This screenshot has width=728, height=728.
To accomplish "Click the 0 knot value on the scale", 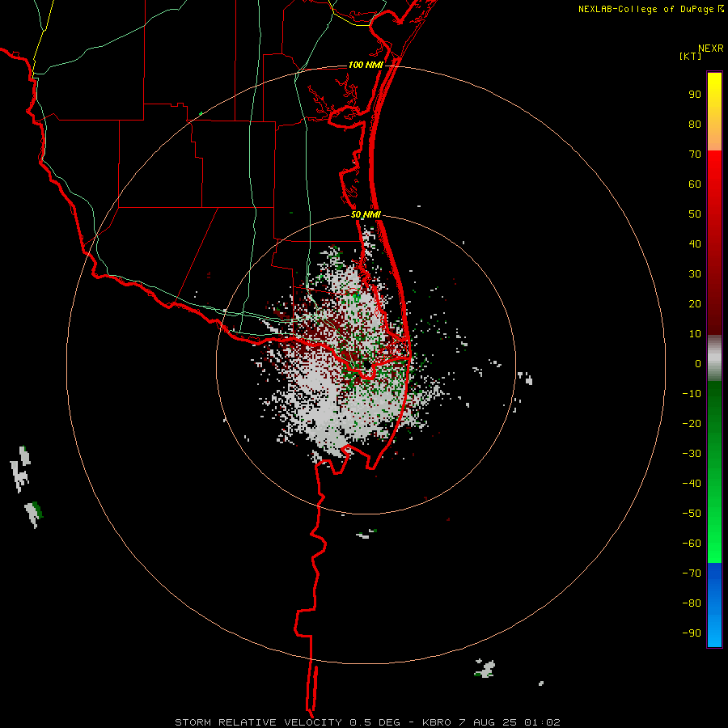I will pos(698,363).
